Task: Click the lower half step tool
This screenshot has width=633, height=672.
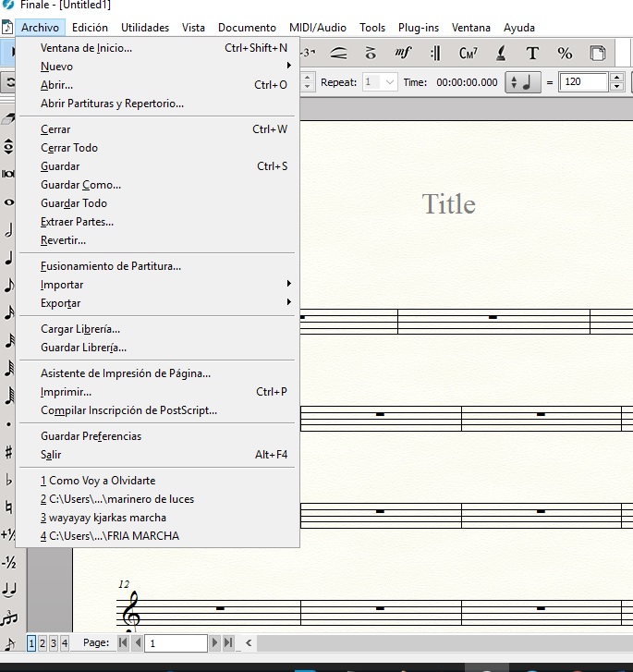Action: [8, 562]
